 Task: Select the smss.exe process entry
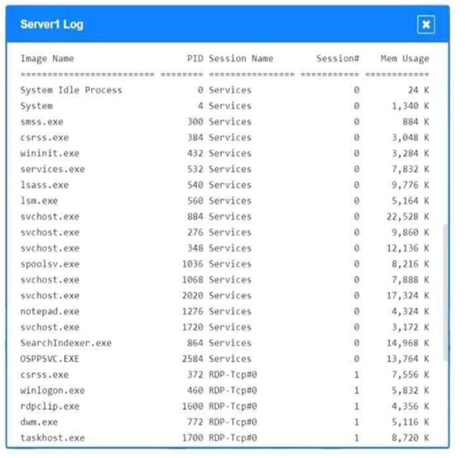[x=41, y=121]
